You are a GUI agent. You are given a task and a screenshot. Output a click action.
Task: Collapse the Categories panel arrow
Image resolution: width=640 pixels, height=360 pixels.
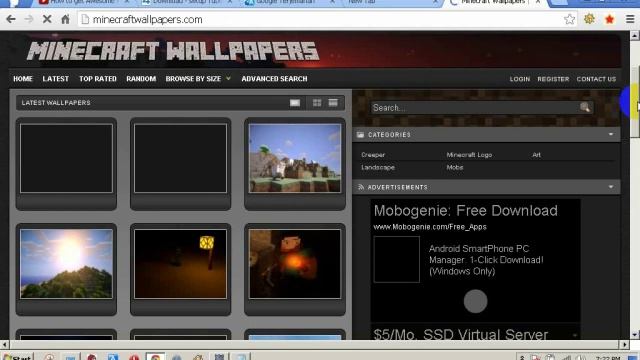click(611, 134)
